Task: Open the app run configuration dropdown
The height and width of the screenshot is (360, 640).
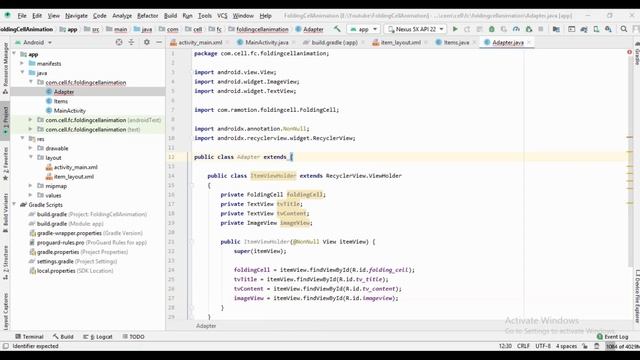Action: pos(363,29)
